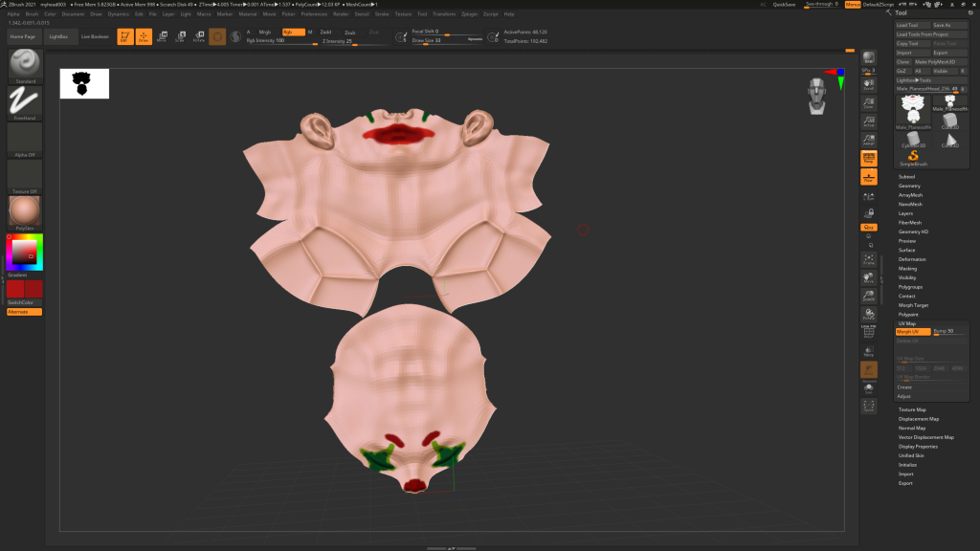980x551 pixels.
Task: Open the FreeHand stroke selector
Action: [25, 102]
